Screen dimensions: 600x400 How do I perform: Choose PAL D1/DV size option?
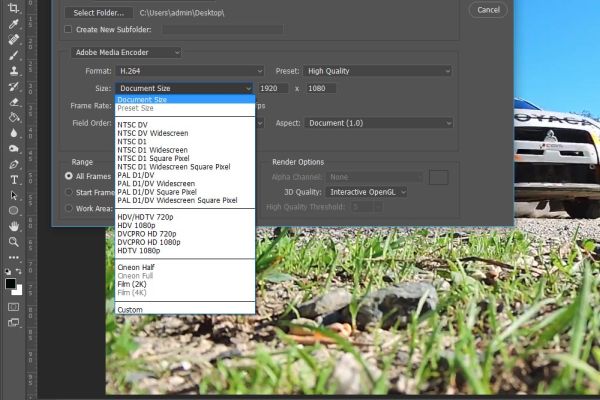coord(185,175)
